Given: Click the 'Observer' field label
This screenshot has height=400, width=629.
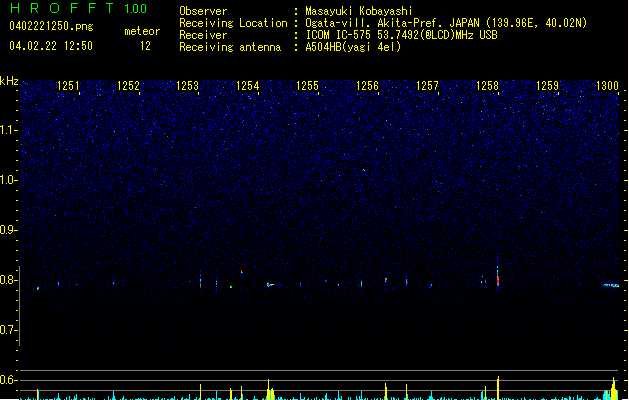Looking at the screenshot, I should (x=203, y=11).
